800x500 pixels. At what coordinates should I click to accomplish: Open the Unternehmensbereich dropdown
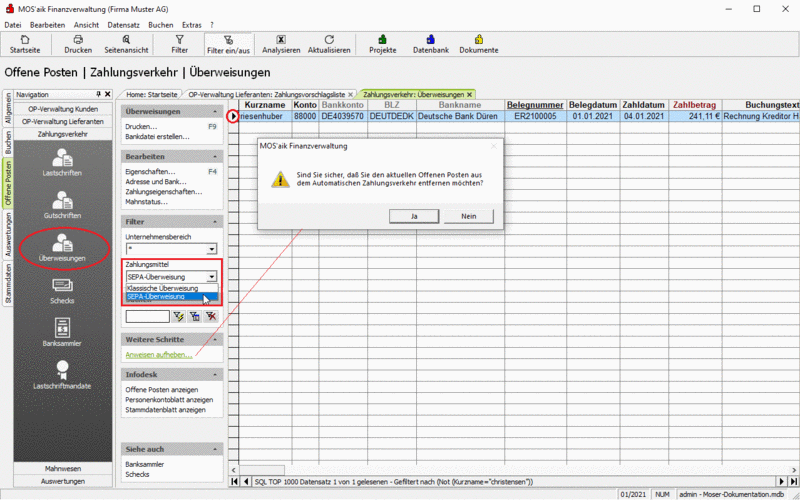(x=211, y=249)
